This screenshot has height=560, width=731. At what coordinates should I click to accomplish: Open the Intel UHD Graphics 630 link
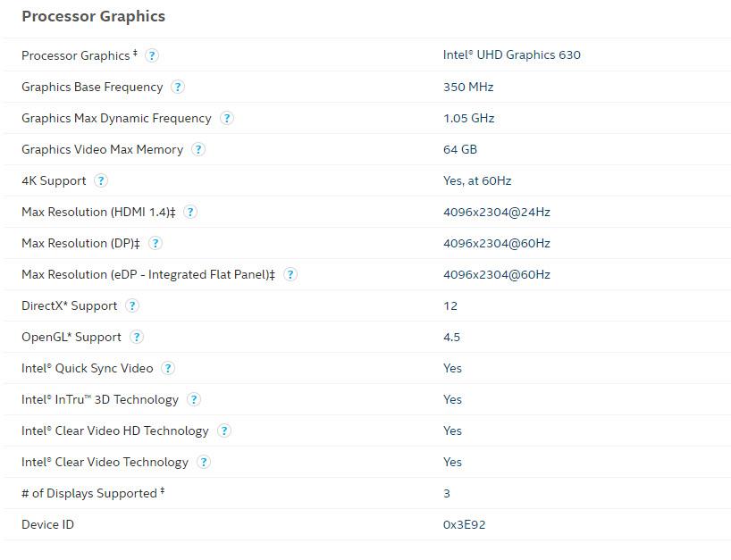point(512,54)
